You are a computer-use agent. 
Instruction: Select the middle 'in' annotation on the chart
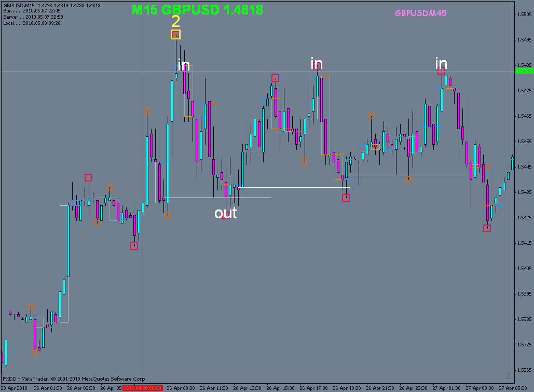316,64
